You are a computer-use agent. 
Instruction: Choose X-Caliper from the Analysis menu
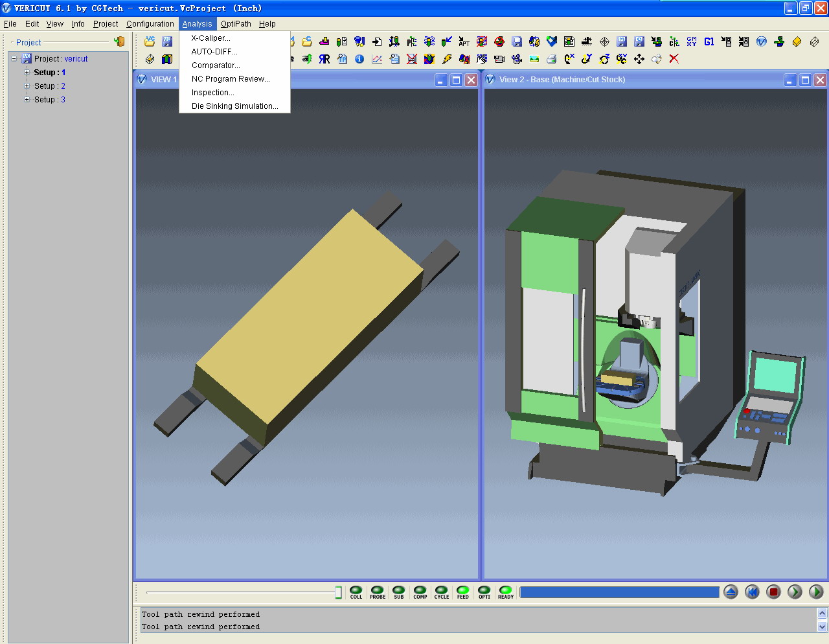click(234, 38)
